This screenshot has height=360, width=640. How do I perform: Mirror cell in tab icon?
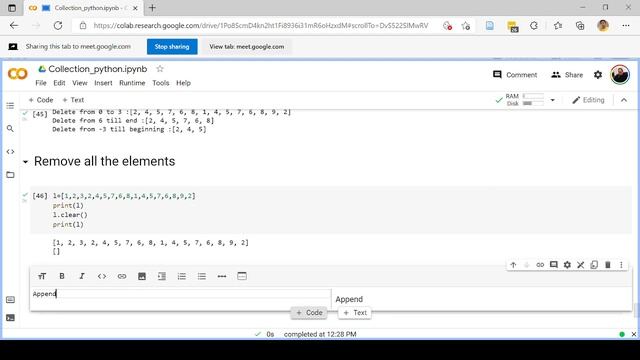[x=594, y=265]
